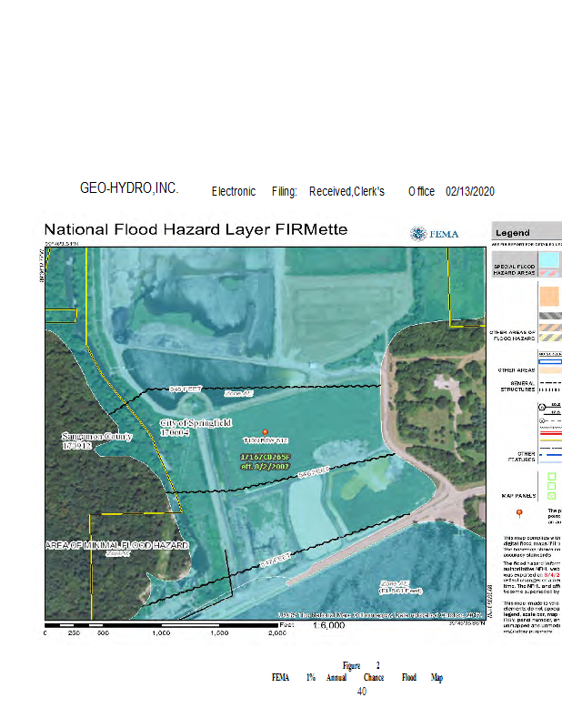This screenshot has height=728, width=562.
Task: Click the top green Map Panels square
Action: 551,475
